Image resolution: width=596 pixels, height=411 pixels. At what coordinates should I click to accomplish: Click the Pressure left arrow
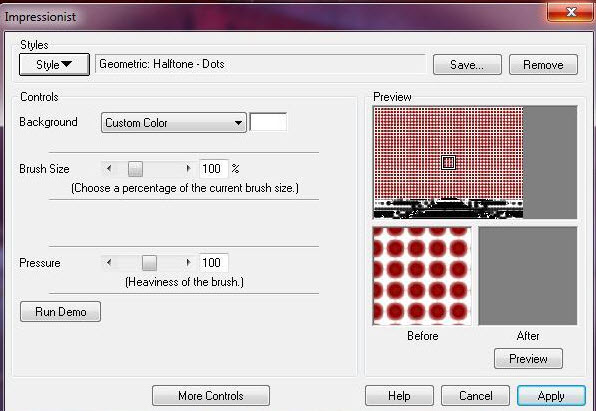coord(109,263)
